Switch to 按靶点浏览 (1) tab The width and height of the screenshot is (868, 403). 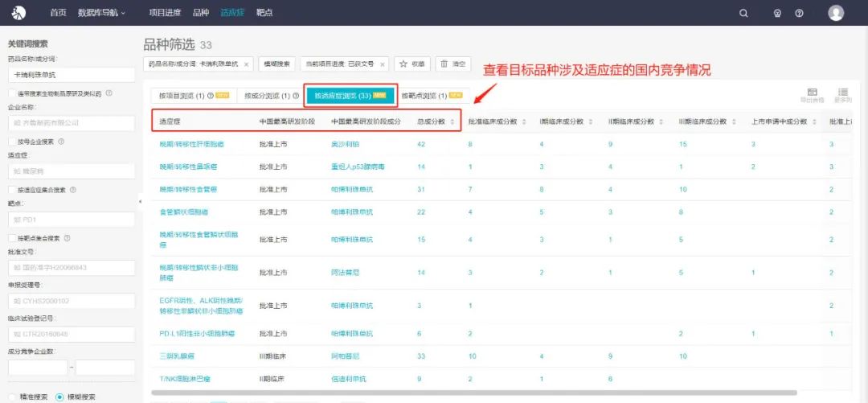pyautogui.click(x=432, y=96)
